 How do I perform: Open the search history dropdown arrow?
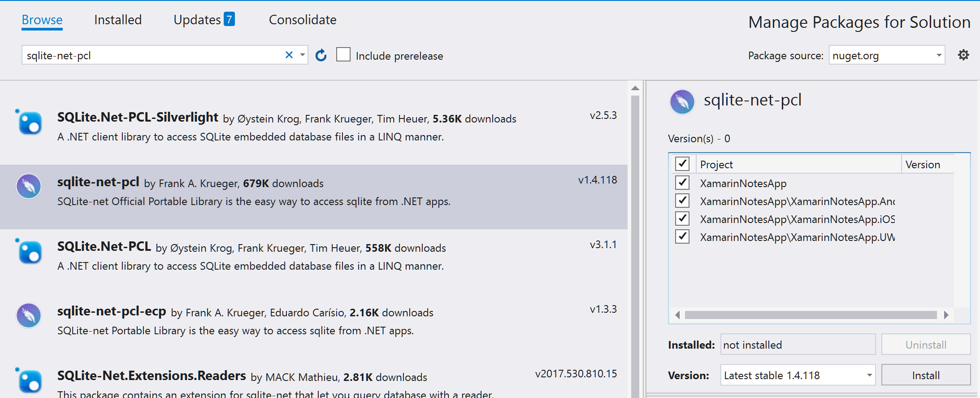[303, 55]
